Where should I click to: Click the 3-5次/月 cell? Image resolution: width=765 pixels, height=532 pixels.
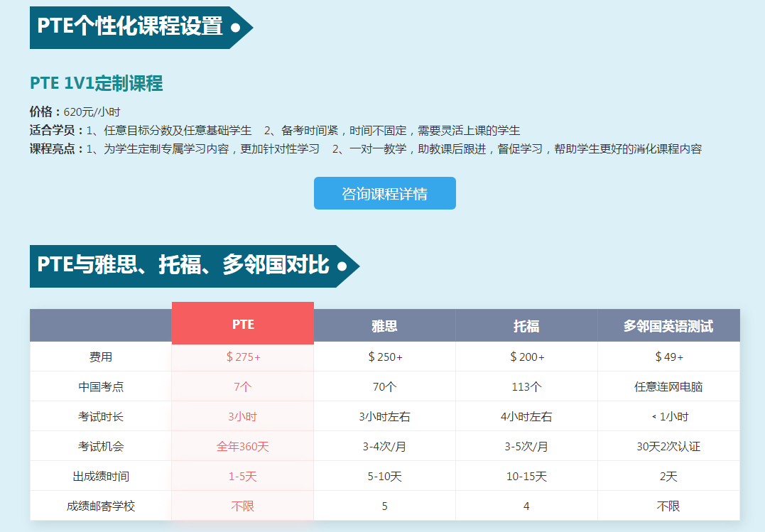click(527, 446)
